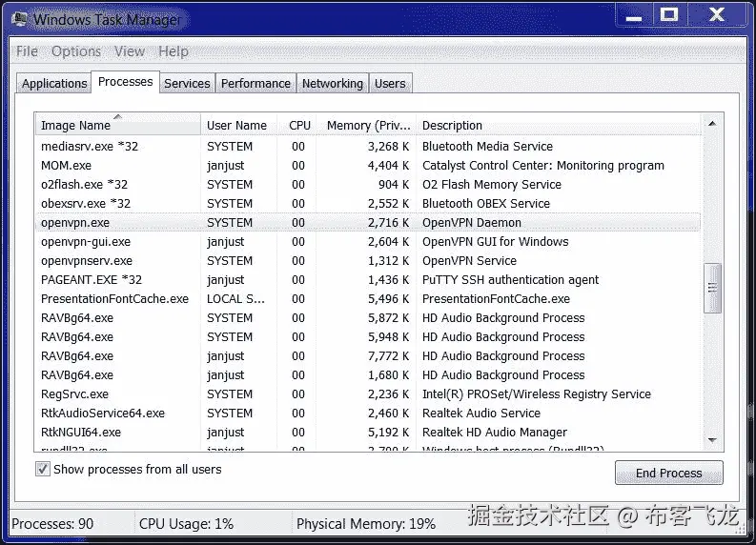Viewport: 756px width, 545px height.
Task: Click the LOCAL S... user name cell
Action: click(x=235, y=299)
